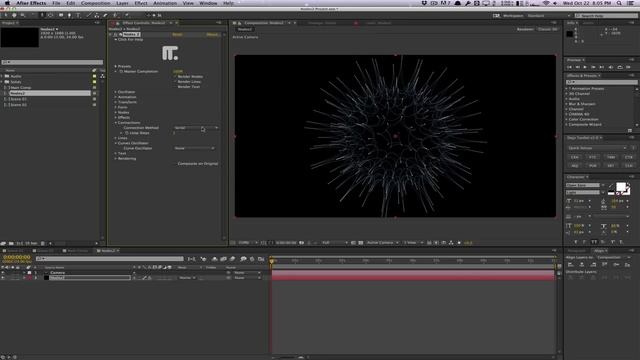Select the Type tool in toolbar
Image resolution: width=640 pixels, height=360 pixels.
pyautogui.click(x=78, y=15)
